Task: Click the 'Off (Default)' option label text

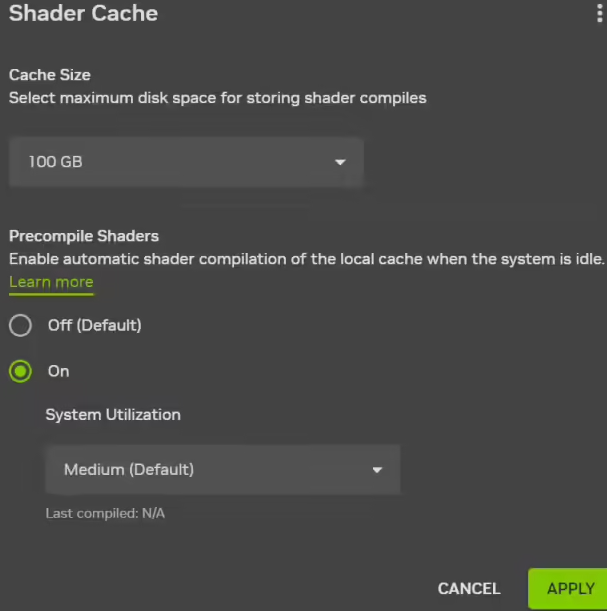Action: point(94,325)
